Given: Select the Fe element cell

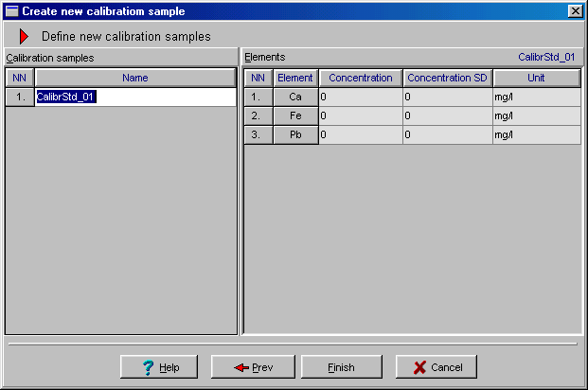Looking at the screenshot, I should point(295,115).
